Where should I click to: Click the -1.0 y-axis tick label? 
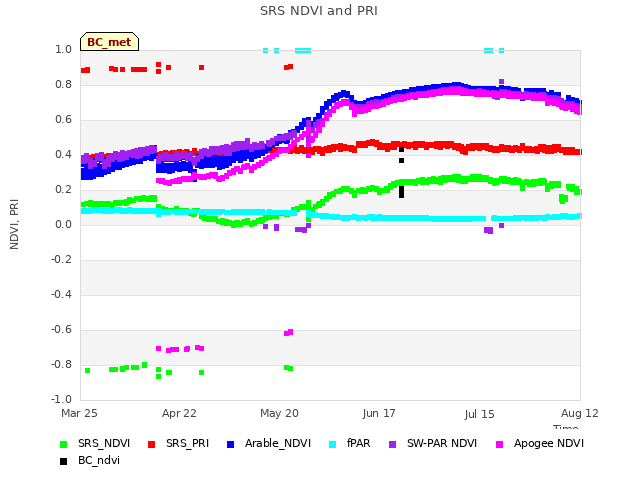(61, 400)
